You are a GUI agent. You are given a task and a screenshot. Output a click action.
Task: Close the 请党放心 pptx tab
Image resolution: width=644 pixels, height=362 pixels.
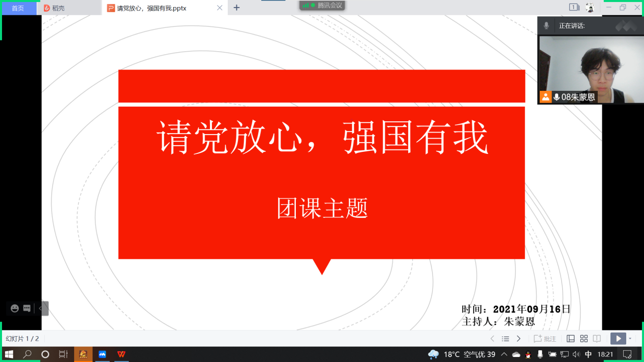point(220,8)
